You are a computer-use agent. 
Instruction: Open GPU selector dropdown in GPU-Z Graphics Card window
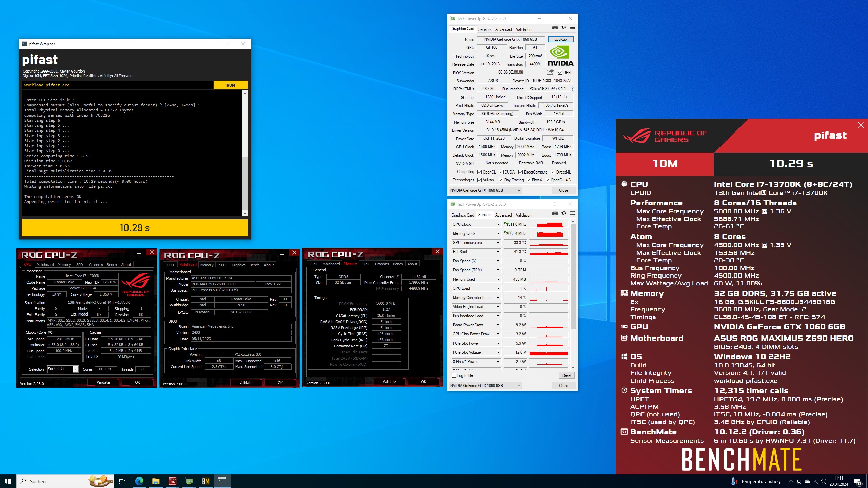[485, 190]
